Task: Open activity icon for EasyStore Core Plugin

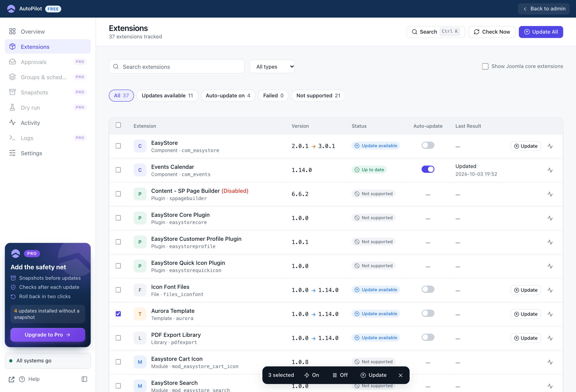Action: [550, 218]
